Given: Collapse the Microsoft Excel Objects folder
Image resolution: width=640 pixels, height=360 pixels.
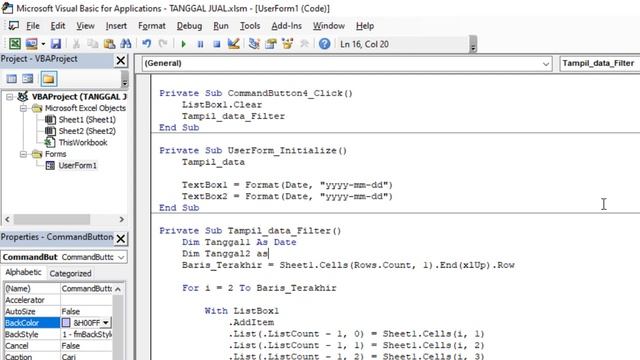Looking at the screenshot, I should [x=23, y=108].
